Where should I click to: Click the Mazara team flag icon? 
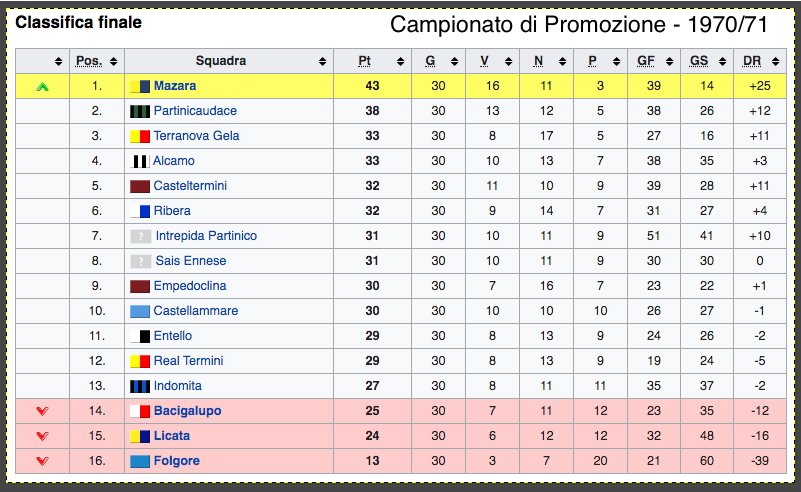(x=140, y=87)
